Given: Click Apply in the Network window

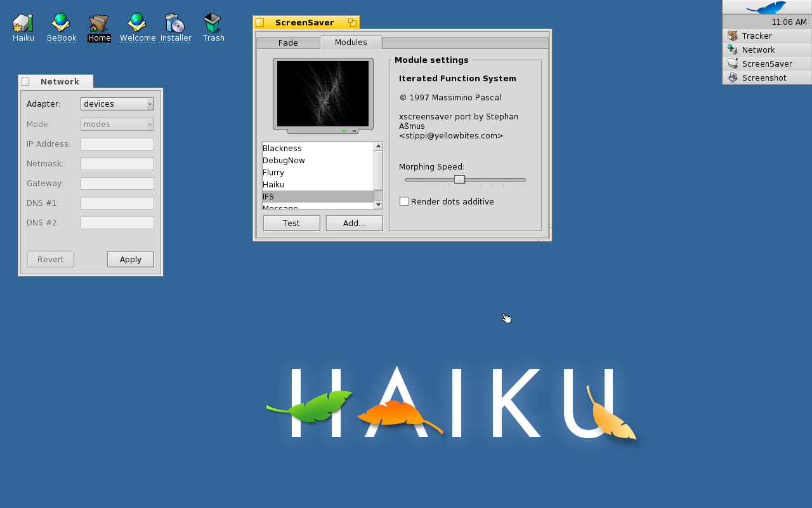Looking at the screenshot, I should point(131,259).
